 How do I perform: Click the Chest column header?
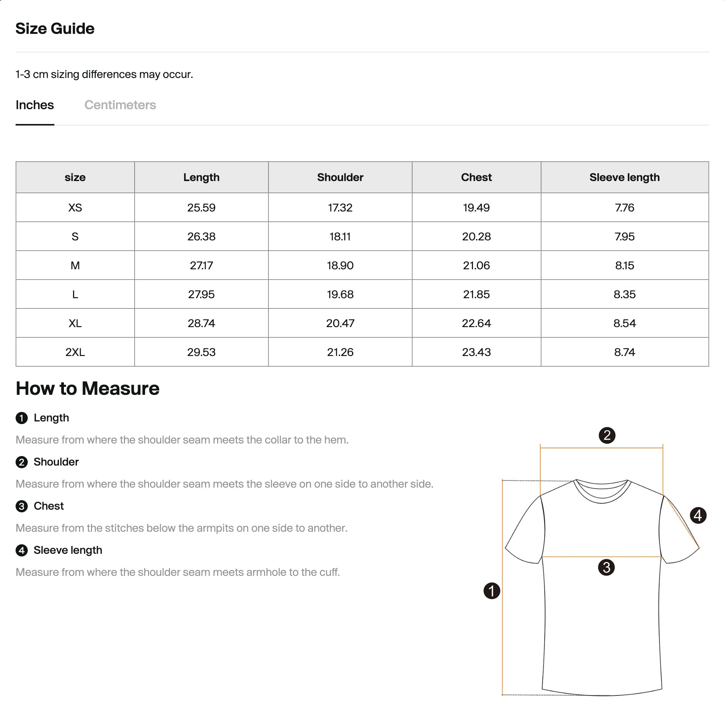(476, 177)
